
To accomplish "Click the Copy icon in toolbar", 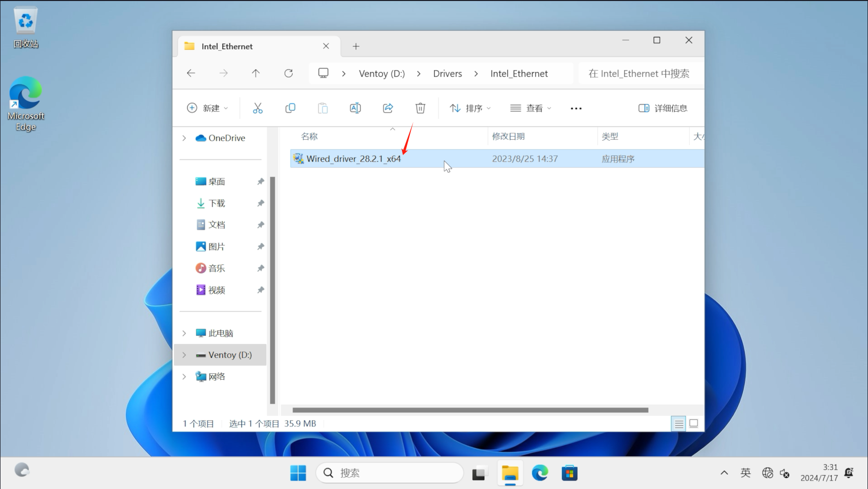I will pyautogui.click(x=290, y=108).
